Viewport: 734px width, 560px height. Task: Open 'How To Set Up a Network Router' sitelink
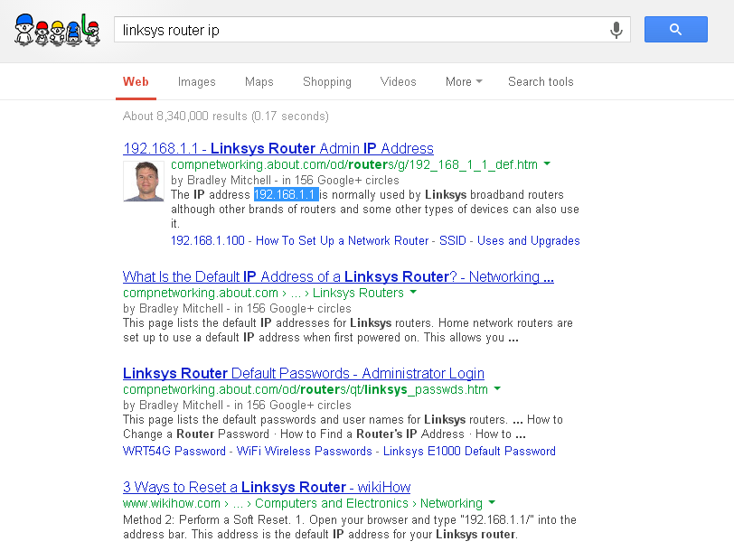tap(342, 240)
